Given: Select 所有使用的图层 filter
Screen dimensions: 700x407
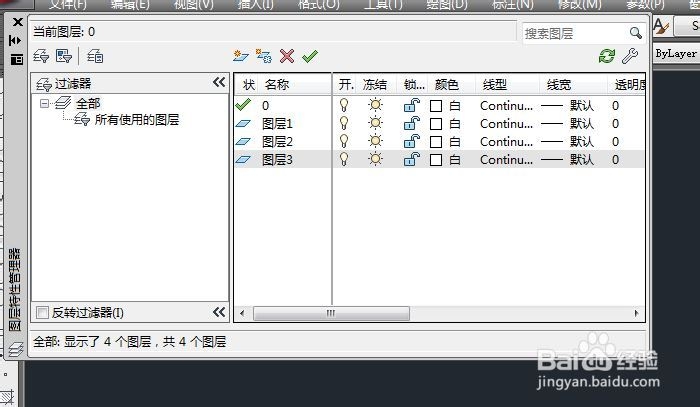Looking at the screenshot, I should coord(137,120).
